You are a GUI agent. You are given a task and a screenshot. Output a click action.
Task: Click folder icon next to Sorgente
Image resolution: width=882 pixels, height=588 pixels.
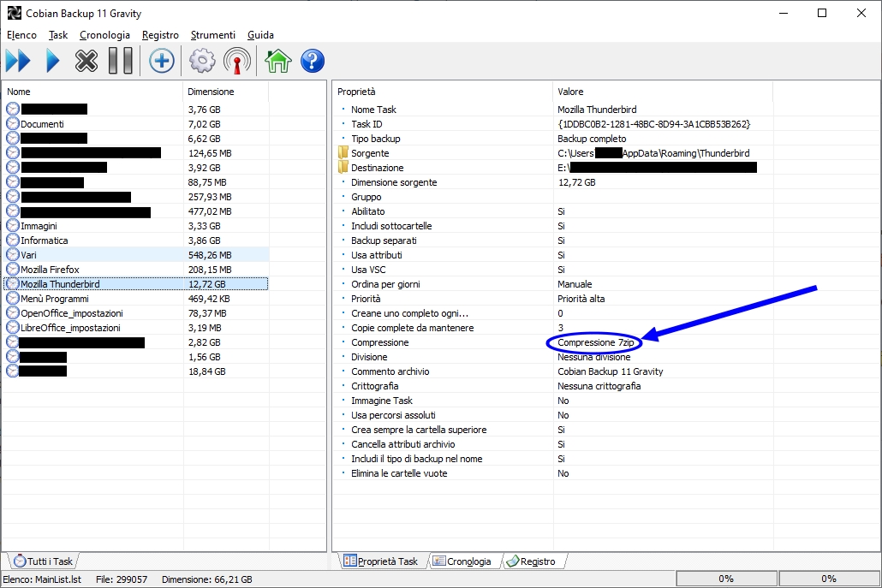343,153
